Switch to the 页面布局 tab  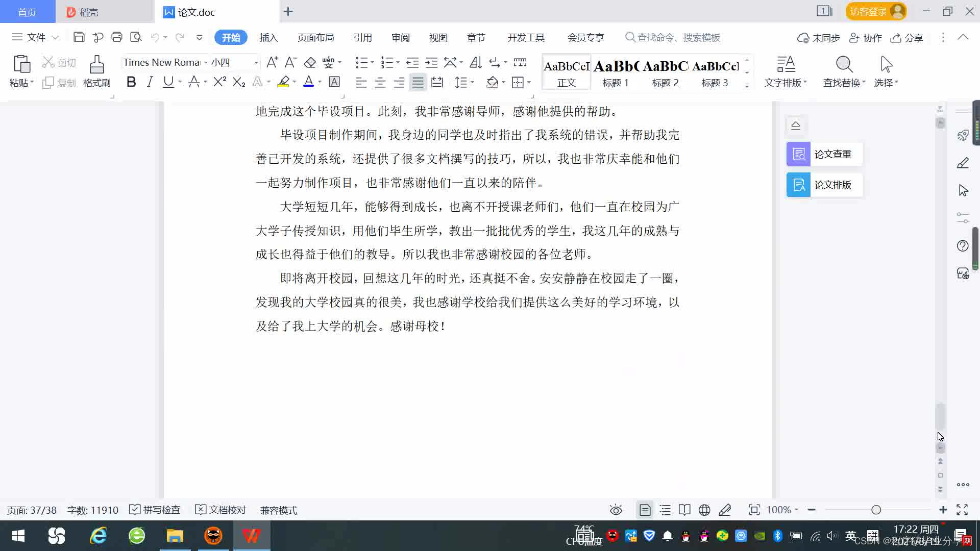pos(315,37)
